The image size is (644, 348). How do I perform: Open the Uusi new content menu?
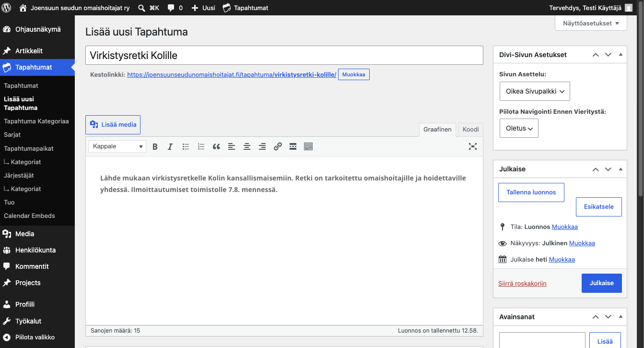pos(203,8)
